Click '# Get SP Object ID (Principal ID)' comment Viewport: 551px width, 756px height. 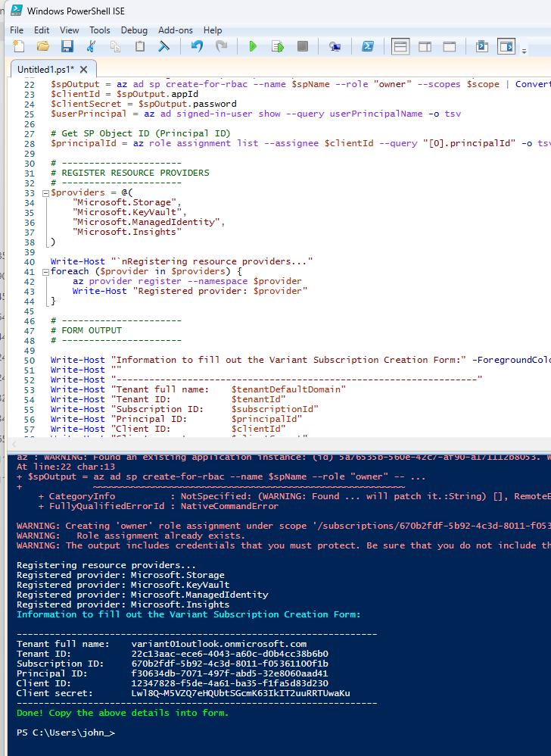tap(141, 133)
